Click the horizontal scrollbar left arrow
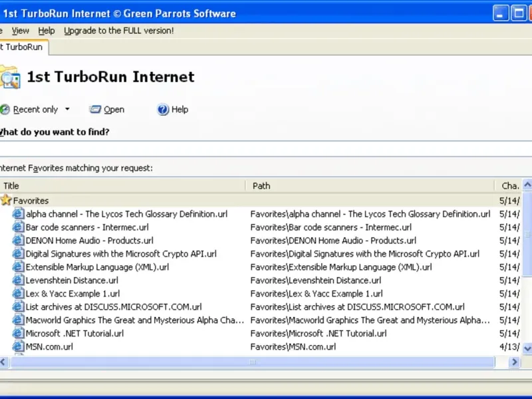Screen dimensions: 532x399 (x=4, y=362)
